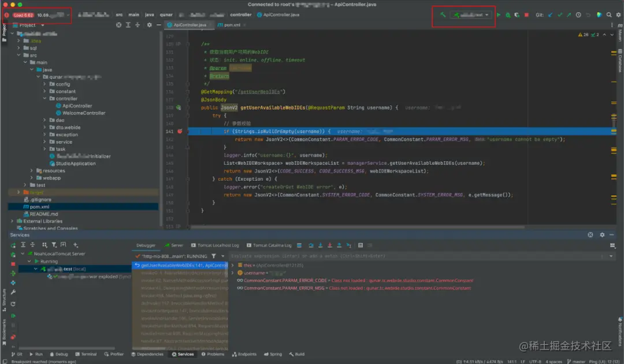624x364 pixels.
Task: Open Tomcat Catalina Log tab
Action: (269, 246)
